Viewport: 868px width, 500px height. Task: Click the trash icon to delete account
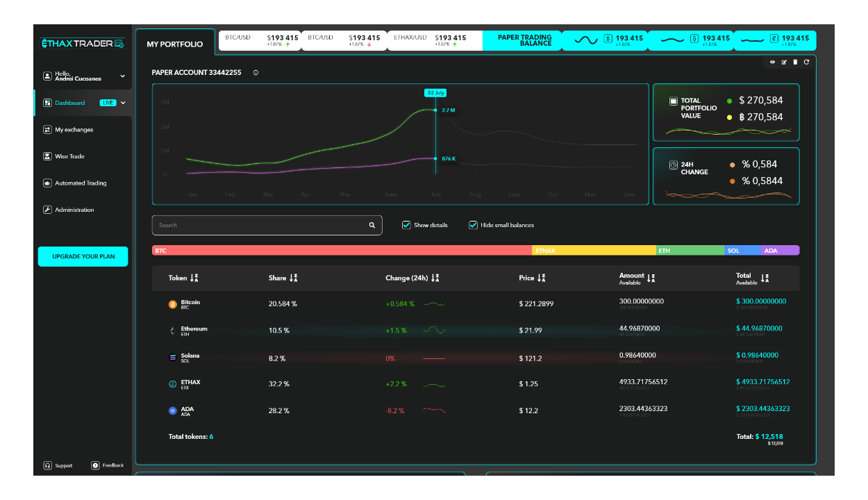click(794, 62)
